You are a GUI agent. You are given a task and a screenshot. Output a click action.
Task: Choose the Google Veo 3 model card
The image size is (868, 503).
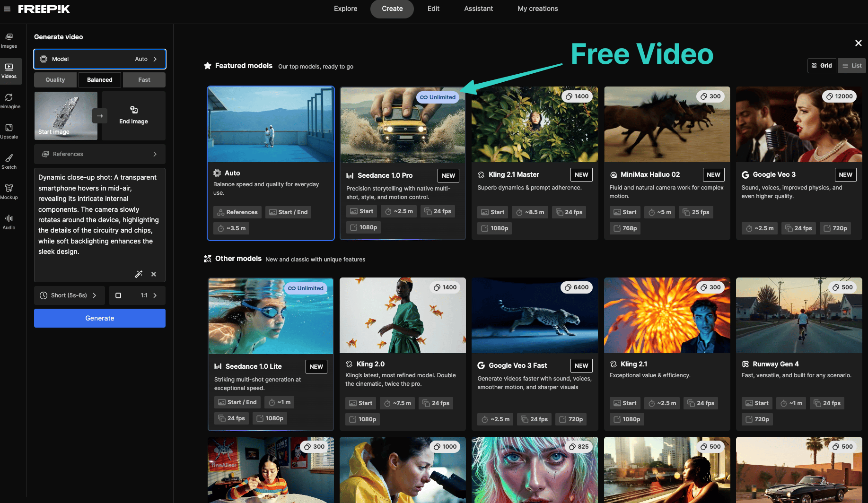[799, 164]
